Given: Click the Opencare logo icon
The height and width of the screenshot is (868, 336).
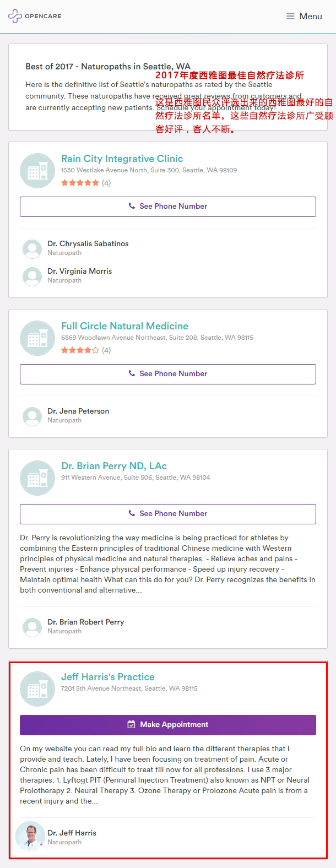Looking at the screenshot, I should (x=15, y=16).
